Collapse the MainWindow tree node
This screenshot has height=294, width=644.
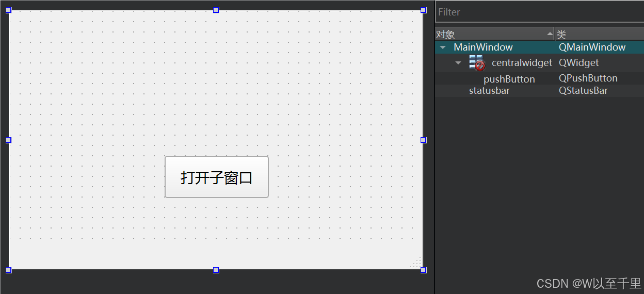(443, 47)
